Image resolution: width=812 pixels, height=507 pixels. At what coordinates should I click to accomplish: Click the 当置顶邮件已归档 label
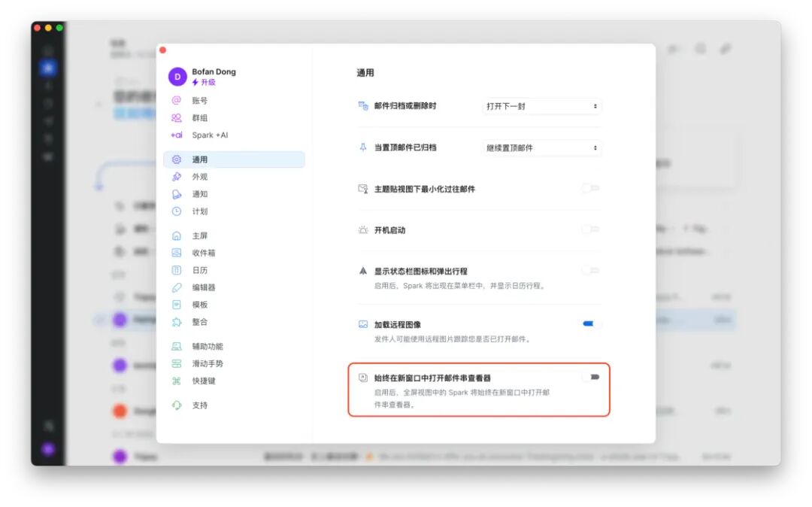click(405, 147)
